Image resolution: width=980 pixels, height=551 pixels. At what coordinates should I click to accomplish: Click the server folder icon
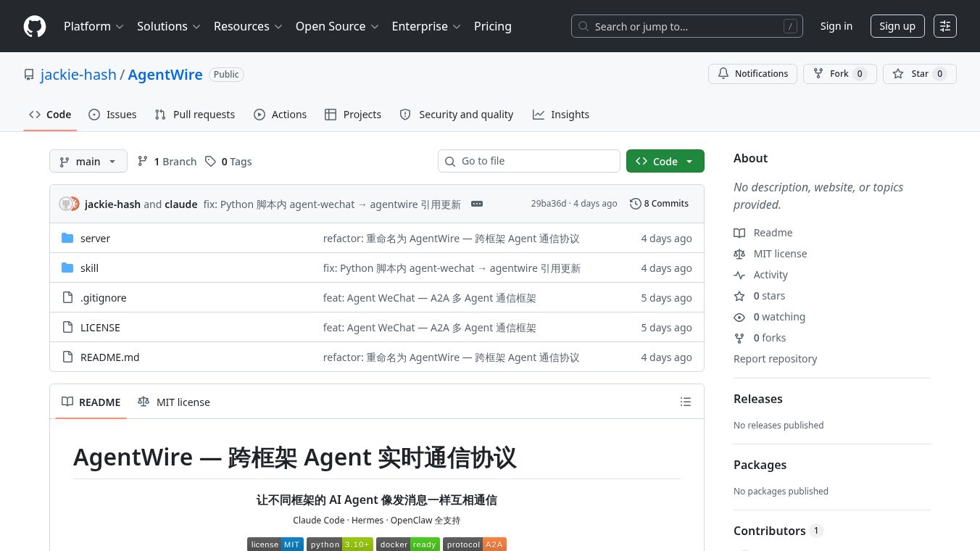click(67, 239)
